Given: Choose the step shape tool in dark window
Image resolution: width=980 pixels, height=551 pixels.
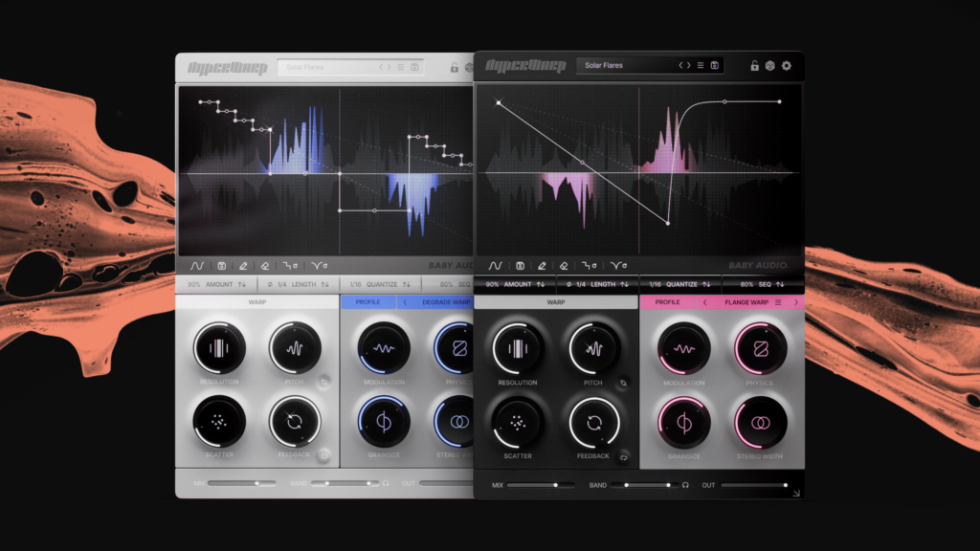Looking at the screenshot, I should 589,266.
